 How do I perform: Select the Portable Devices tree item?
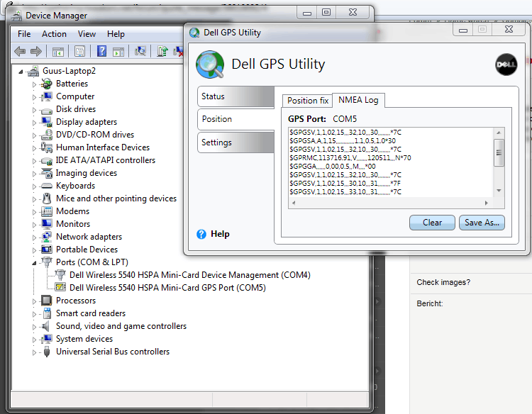tap(87, 250)
